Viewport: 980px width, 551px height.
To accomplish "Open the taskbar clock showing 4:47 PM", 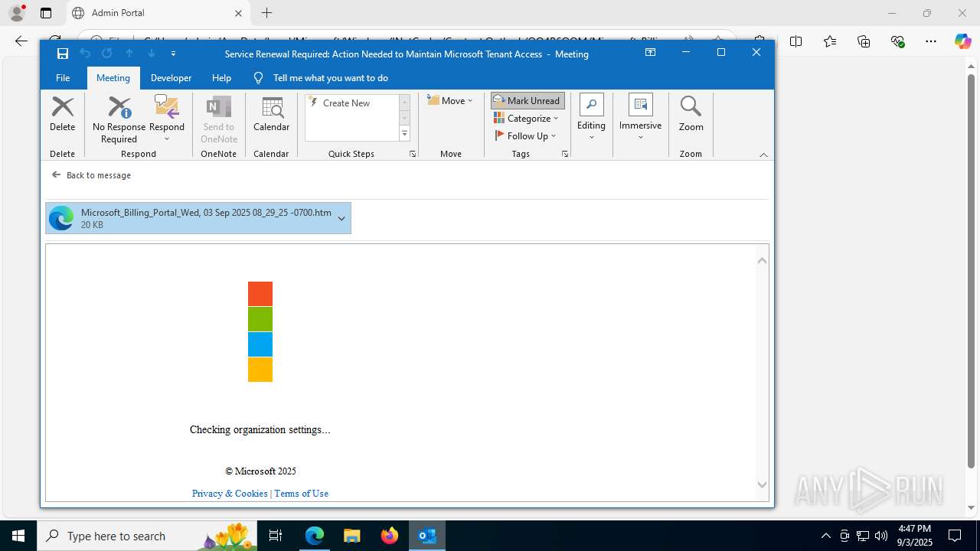I will tap(915, 536).
